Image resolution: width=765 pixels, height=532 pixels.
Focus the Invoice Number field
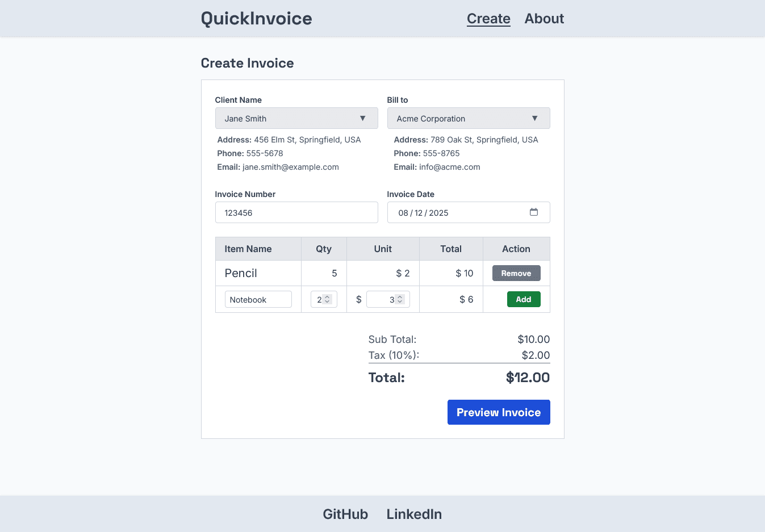296,212
